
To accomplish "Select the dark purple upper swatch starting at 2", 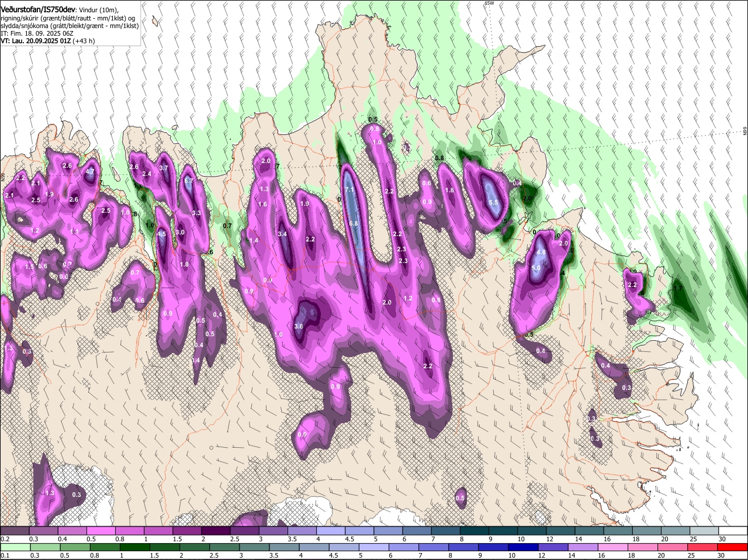I will 216,531.
